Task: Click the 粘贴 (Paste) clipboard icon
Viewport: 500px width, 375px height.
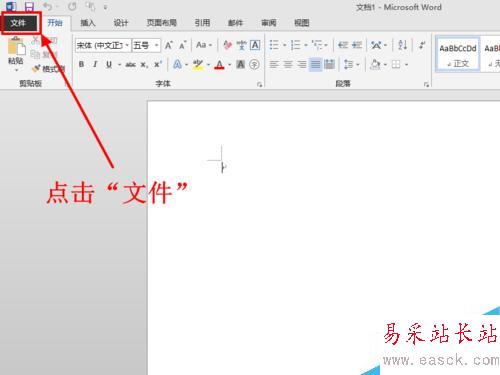Action: pos(16,46)
